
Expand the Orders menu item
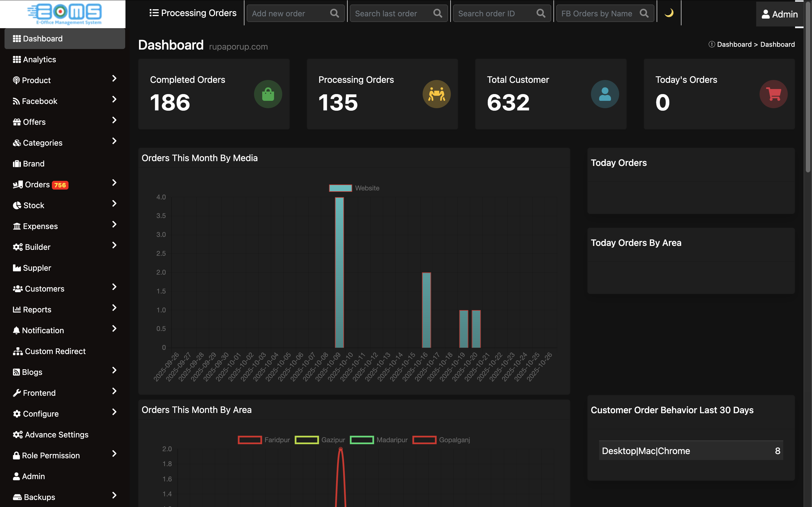tap(114, 183)
